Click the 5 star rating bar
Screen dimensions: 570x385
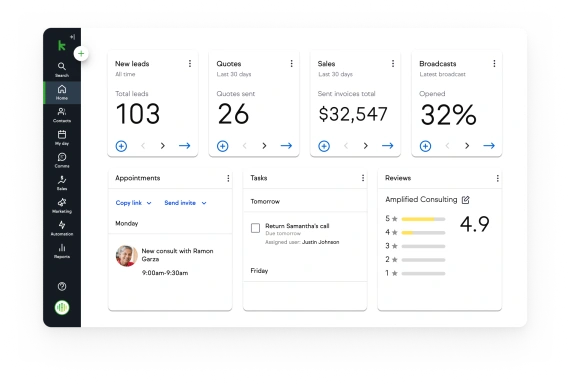pyautogui.click(x=424, y=219)
